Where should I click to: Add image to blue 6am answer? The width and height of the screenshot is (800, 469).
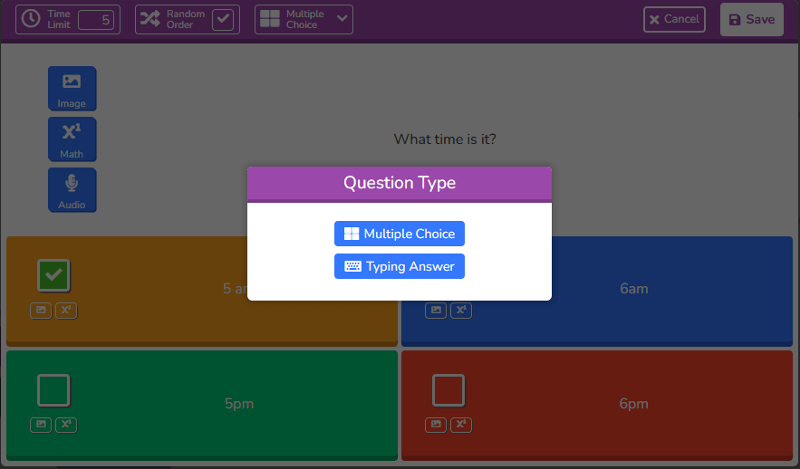[x=436, y=310]
